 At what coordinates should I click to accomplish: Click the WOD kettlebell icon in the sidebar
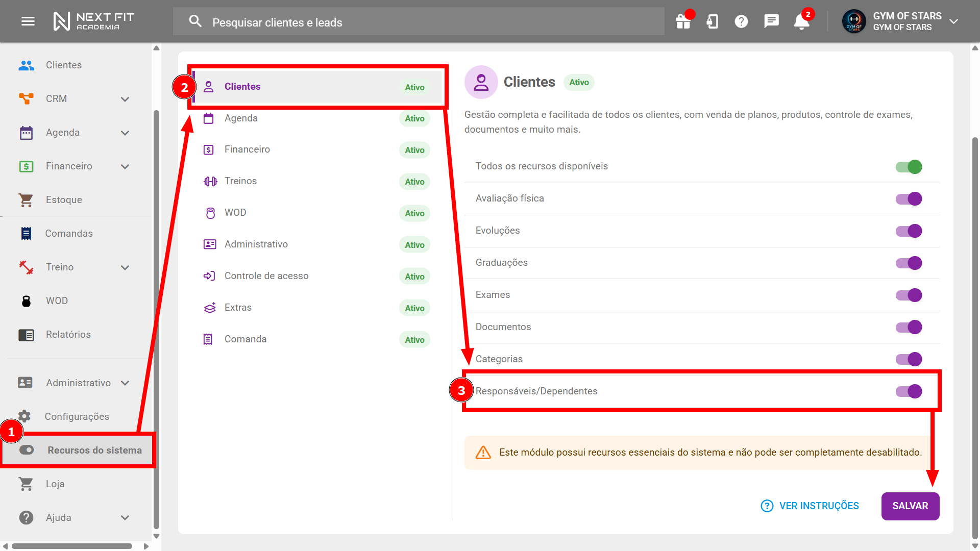pos(26,301)
